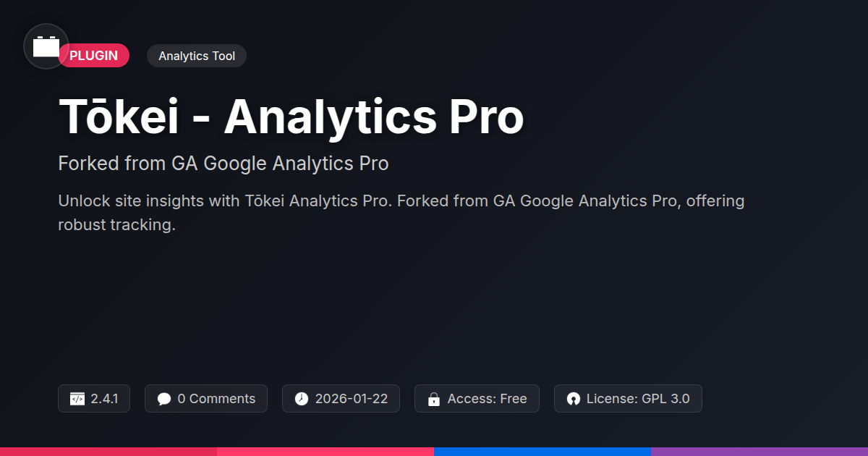Select the 2.4.1 version badge
This screenshot has width=868, height=456.
pos(94,399)
